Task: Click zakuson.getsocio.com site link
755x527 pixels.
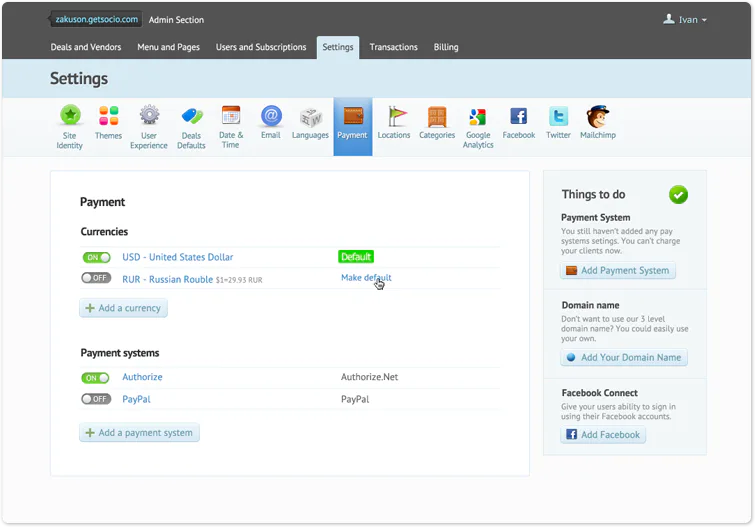Action: (x=96, y=19)
